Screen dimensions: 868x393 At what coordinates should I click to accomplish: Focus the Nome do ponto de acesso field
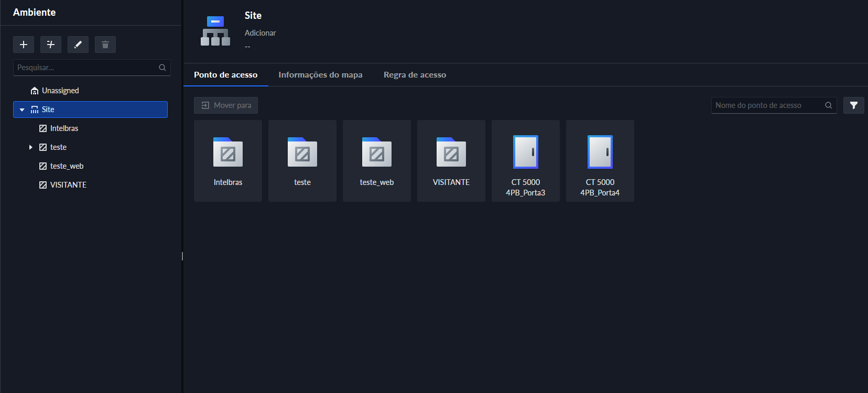(767, 105)
